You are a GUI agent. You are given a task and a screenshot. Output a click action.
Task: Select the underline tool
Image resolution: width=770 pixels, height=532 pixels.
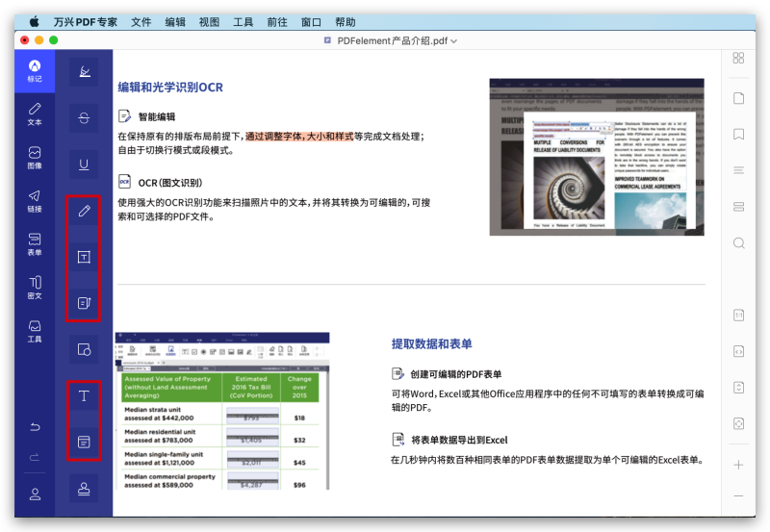[84, 164]
